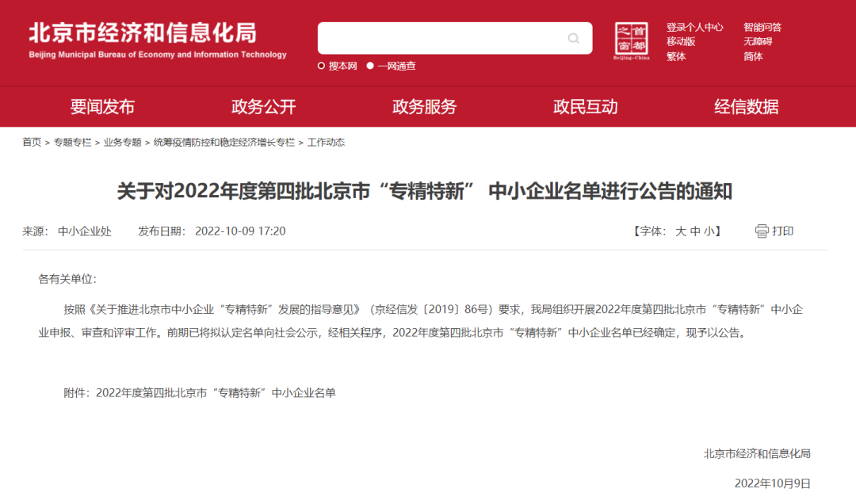856x504 pixels.
Task: Open 专题专栏 breadcrumb link
Action: click(73, 143)
